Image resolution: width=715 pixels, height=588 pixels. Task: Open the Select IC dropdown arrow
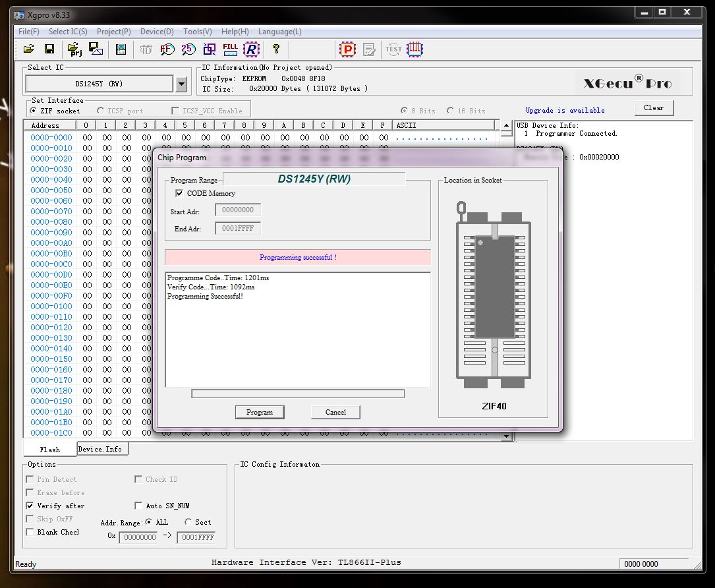(x=181, y=84)
